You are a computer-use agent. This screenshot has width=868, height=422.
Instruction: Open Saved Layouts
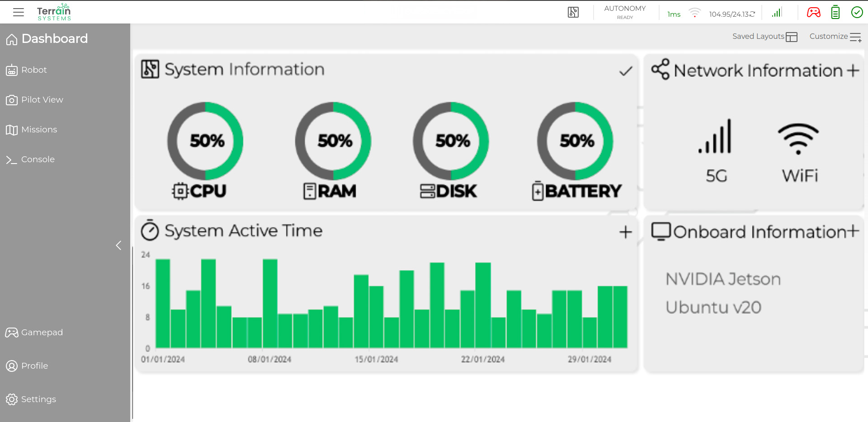pos(764,37)
